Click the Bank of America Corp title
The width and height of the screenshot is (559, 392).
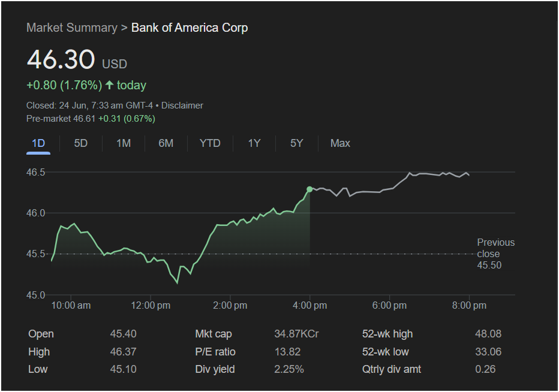point(190,28)
